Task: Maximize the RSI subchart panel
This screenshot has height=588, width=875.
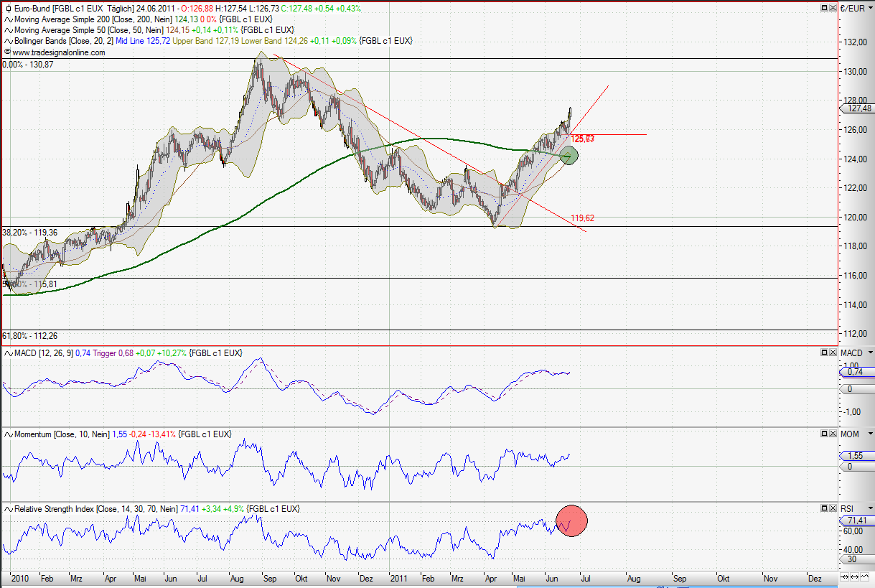Action: [823, 508]
